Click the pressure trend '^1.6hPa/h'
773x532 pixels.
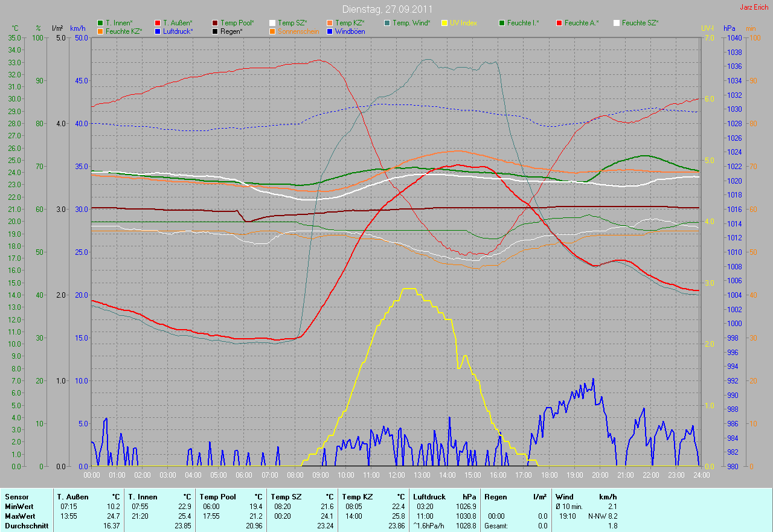point(429,526)
